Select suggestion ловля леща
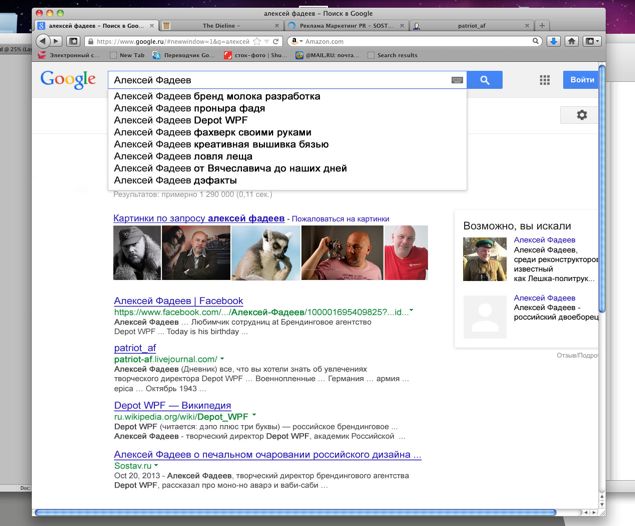The height and width of the screenshot is (526, 635). [287, 156]
